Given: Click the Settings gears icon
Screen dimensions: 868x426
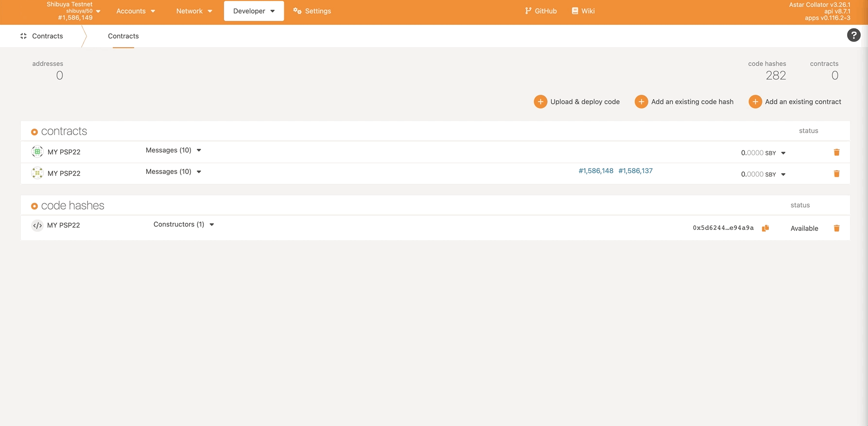Looking at the screenshot, I should 297,11.
